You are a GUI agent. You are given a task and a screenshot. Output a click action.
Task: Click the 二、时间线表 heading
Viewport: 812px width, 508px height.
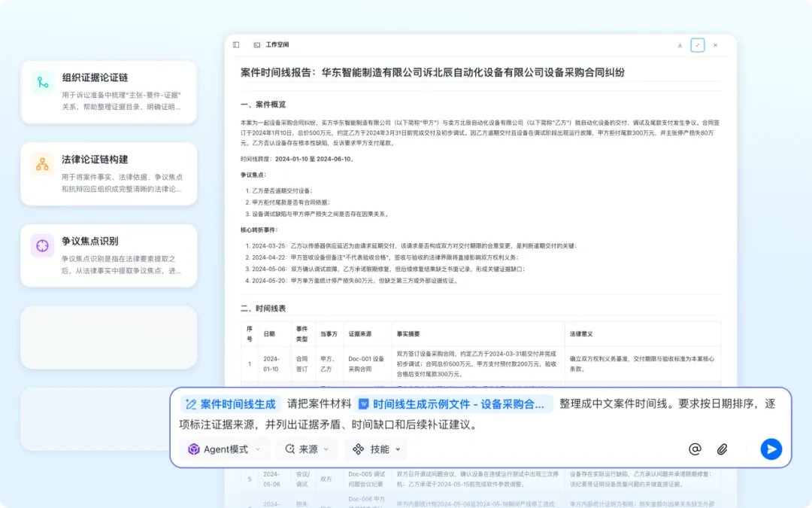coord(263,309)
